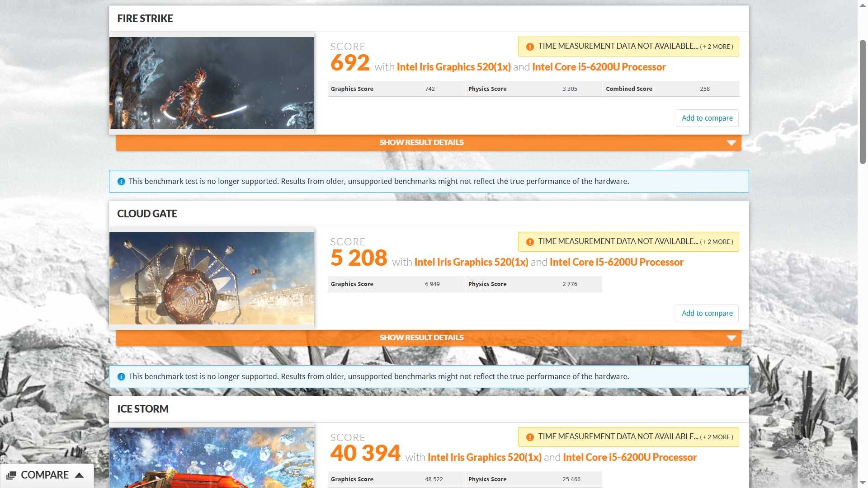This screenshot has height=488, width=868.
Task: Click the Cloud Gate warning exclamation icon
Action: coord(530,242)
